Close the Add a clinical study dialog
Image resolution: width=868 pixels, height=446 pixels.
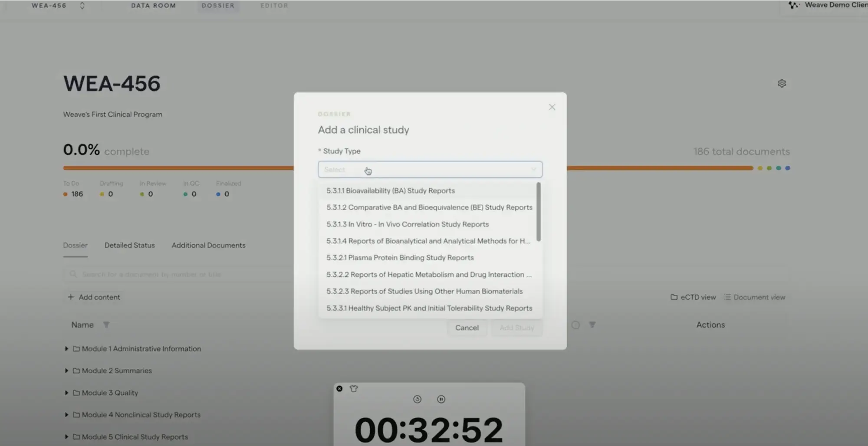pyautogui.click(x=552, y=107)
